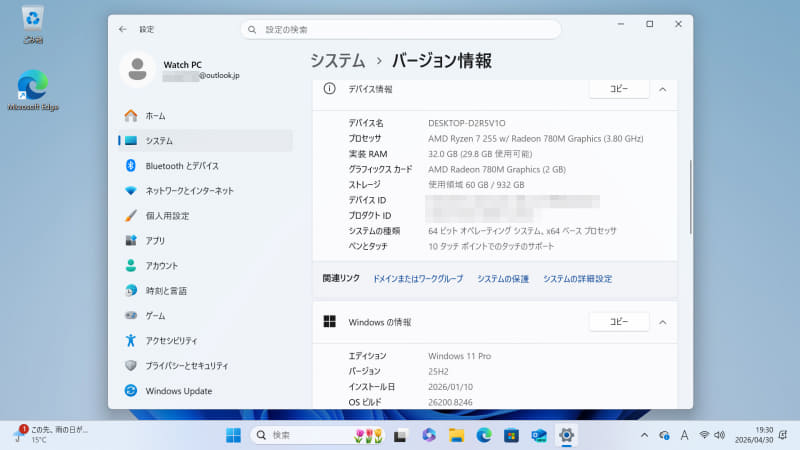Open File Explorer on taskbar
Screen dimensions: 800x450
click(456, 435)
